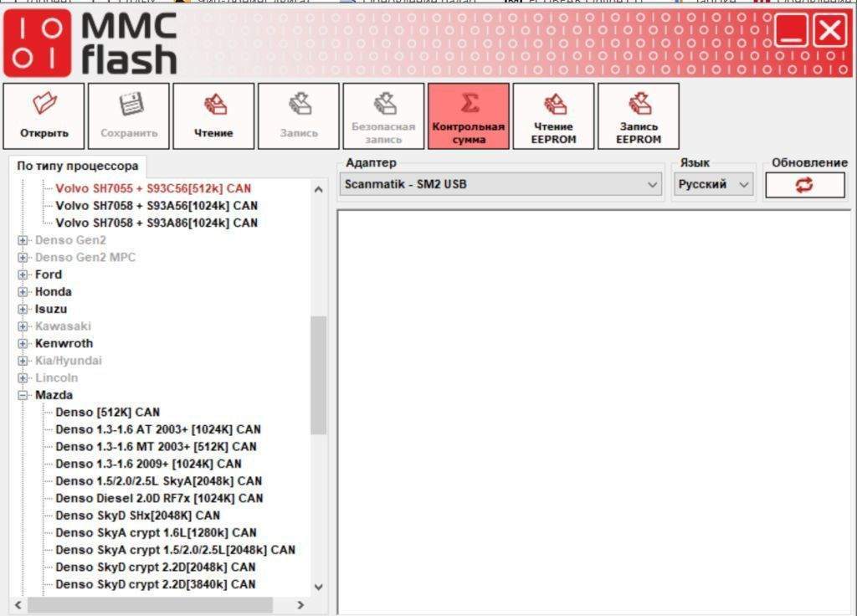857x616 pixels.
Task: Collapse the Mazda tree node
Action: tap(23, 395)
